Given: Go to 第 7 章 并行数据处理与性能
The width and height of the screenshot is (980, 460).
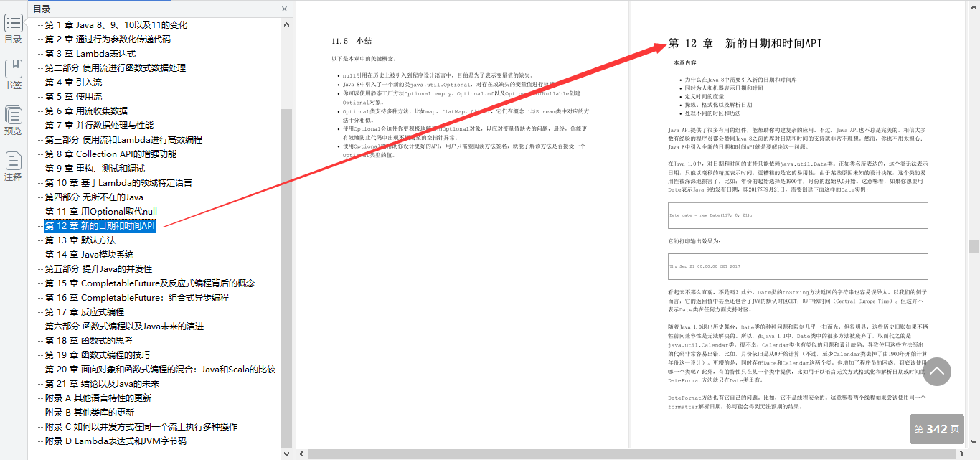Looking at the screenshot, I should [x=99, y=125].
